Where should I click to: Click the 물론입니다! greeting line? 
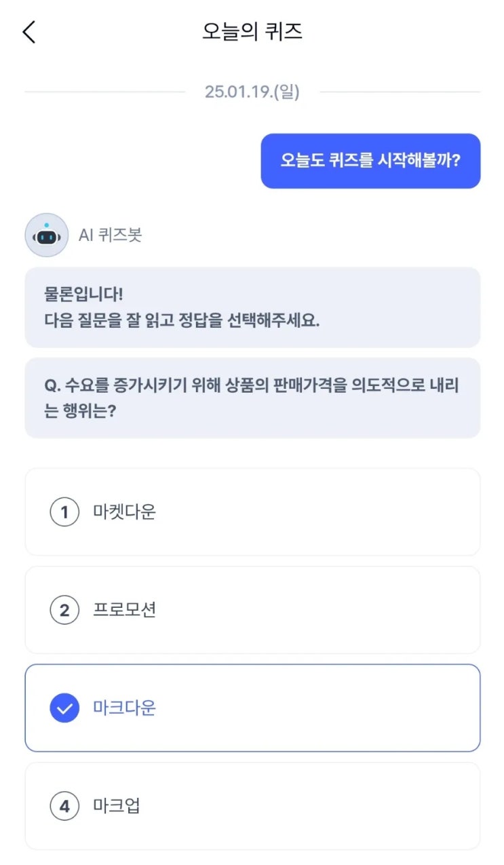83,295
